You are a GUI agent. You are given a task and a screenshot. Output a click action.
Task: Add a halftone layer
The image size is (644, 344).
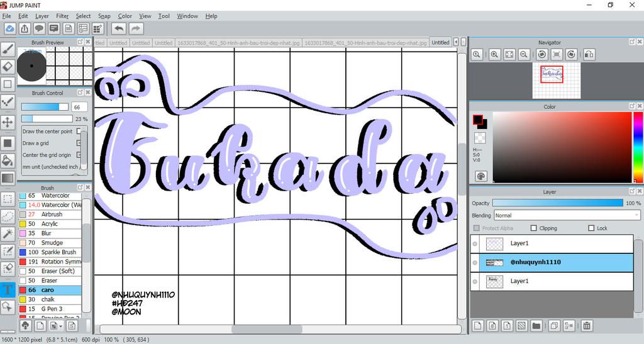(x=521, y=326)
